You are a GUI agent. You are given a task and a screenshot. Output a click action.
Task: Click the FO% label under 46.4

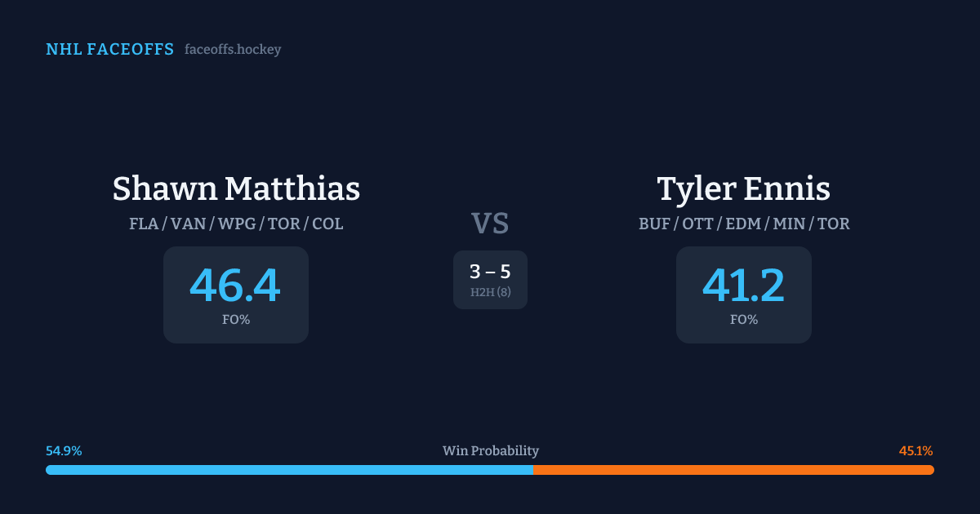coord(236,320)
